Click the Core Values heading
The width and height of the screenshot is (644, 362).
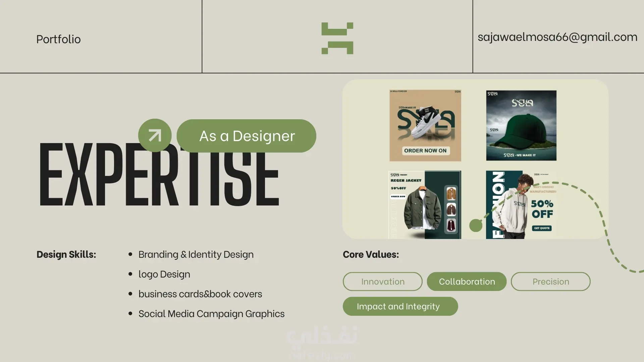click(371, 254)
